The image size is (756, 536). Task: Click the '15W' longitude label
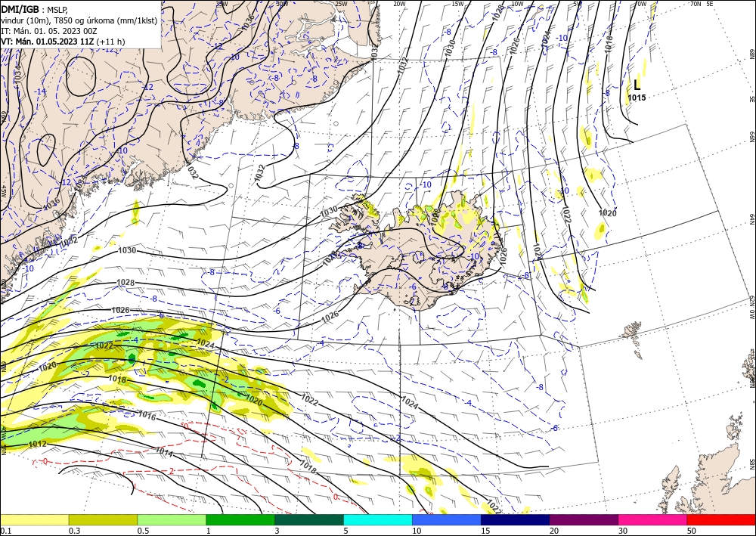coord(458,4)
